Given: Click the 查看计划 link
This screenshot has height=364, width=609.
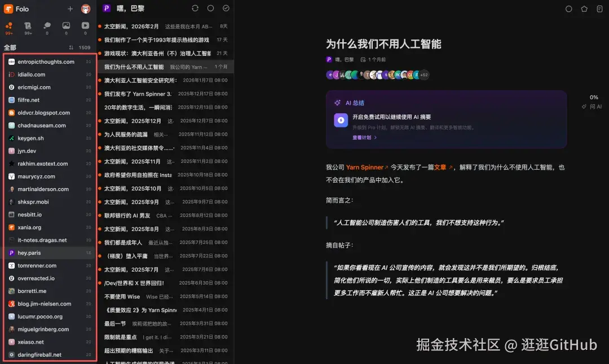Looking at the screenshot, I should [364, 137].
